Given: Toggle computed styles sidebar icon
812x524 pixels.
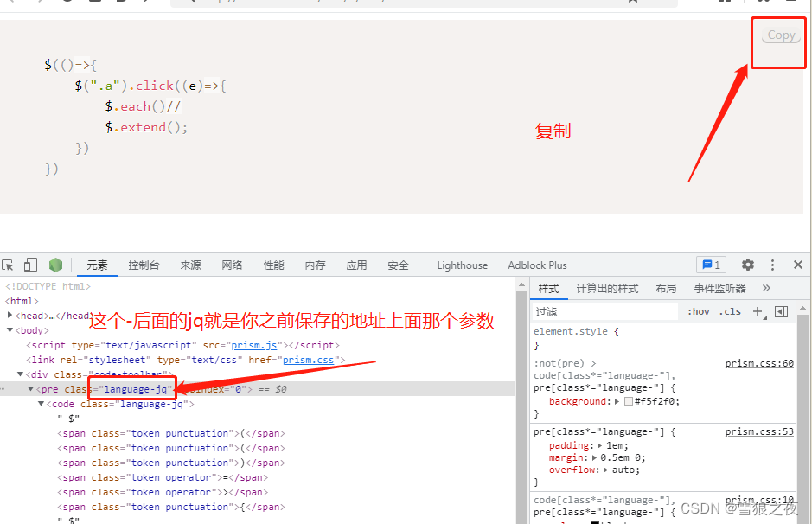Looking at the screenshot, I should [781, 311].
